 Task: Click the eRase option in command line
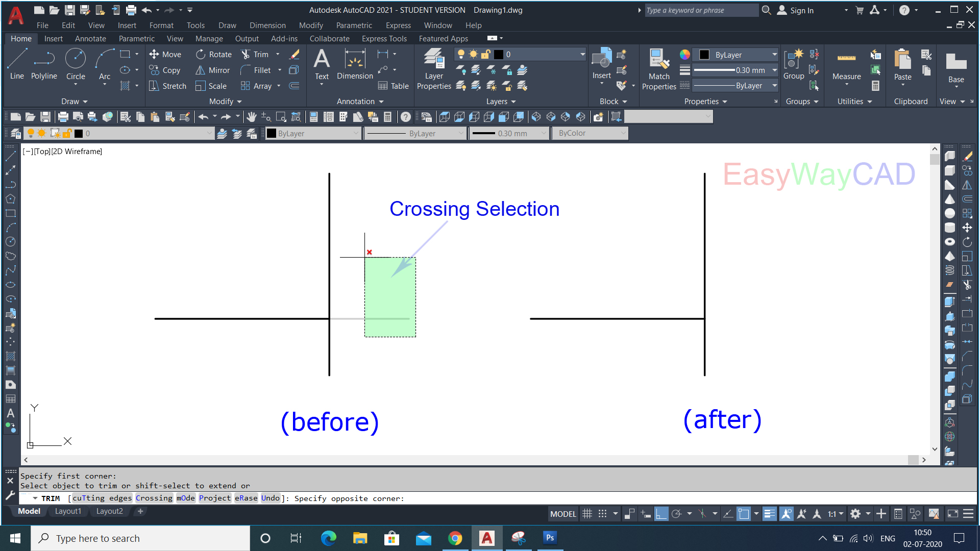point(246,498)
